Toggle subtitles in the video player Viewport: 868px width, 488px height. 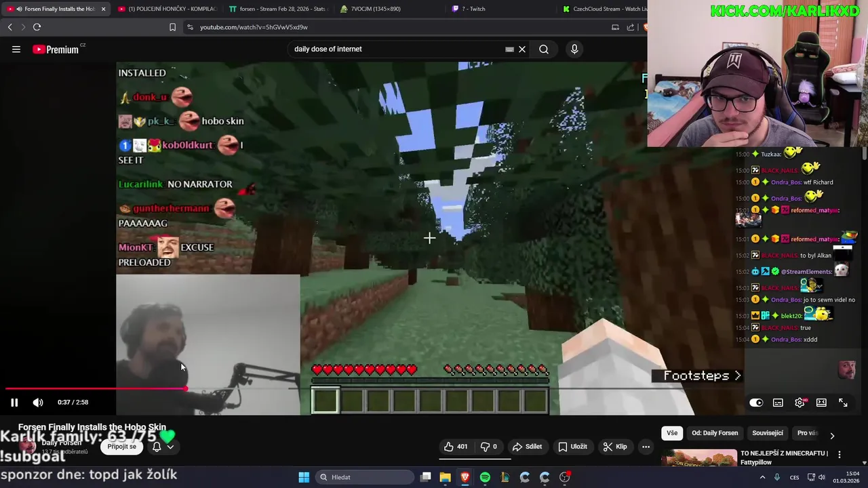778,403
